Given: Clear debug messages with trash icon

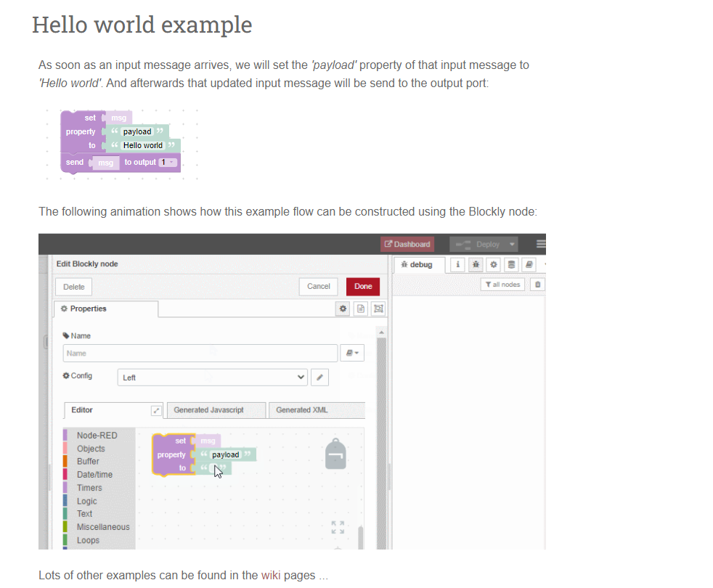Looking at the screenshot, I should (537, 285).
